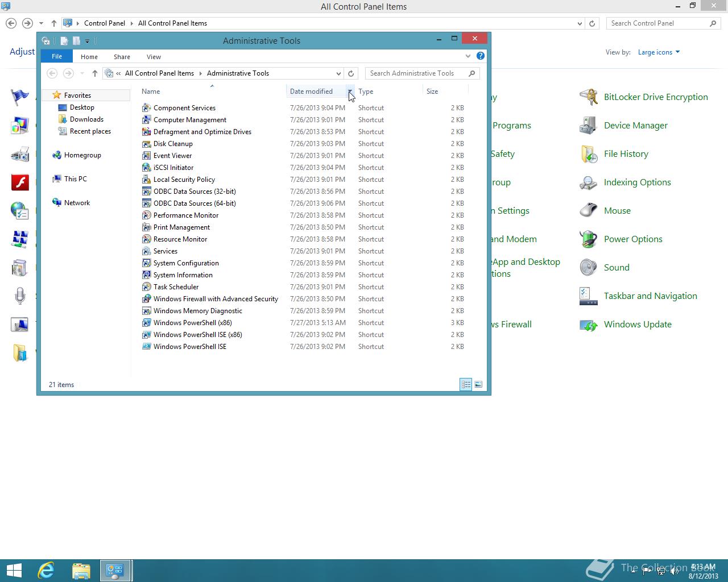The height and width of the screenshot is (582, 728).
Task: Open the View by Large icons dropdown
Action: pyautogui.click(x=659, y=52)
